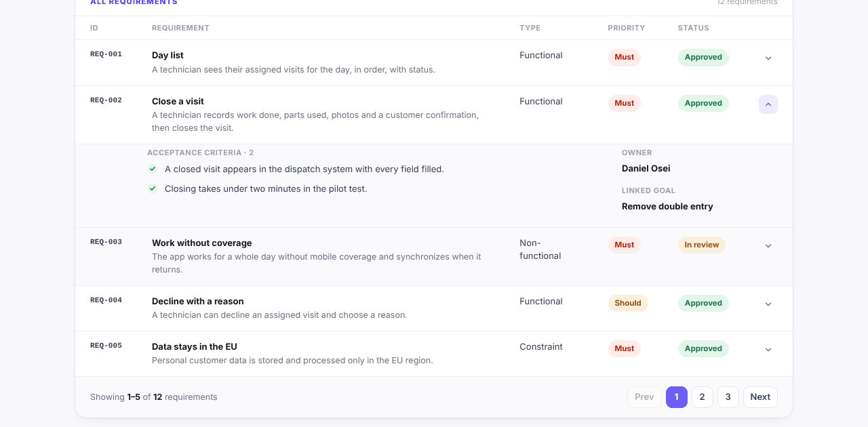Image resolution: width=868 pixels, height=427 pixels.
Task: Click the REQ-003 identifier
Action: click(x=106, y=242)
